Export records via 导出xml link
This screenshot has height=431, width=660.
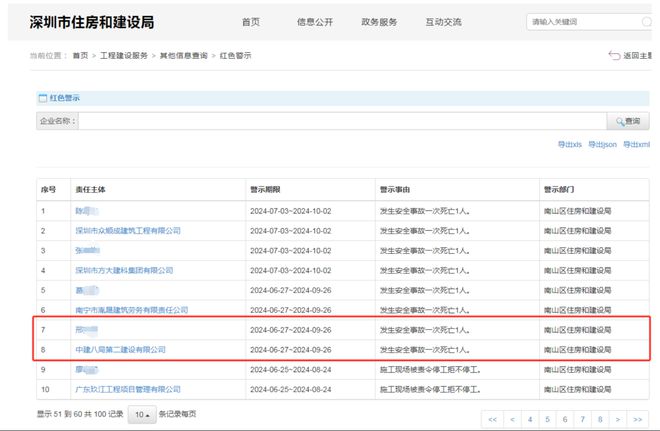[636, 144]
